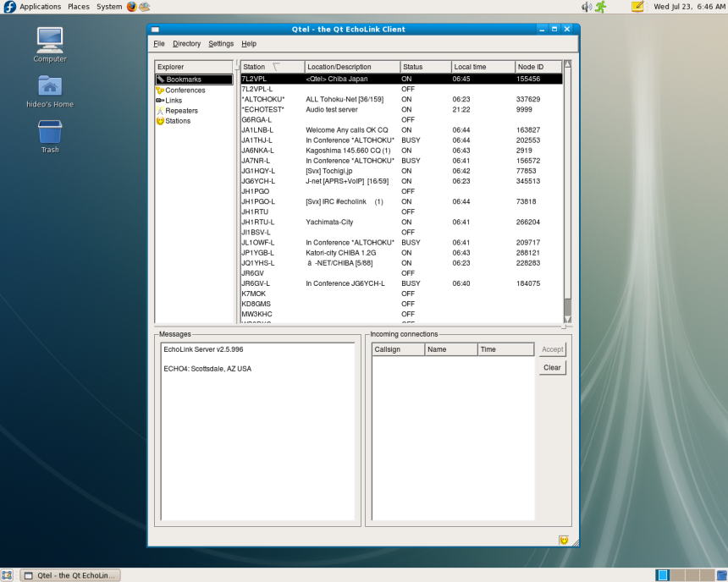The height and width of the screenshot is (582, 728).
Task: Select station row JG1HQY-L
Action: click(x=401, y=171)
